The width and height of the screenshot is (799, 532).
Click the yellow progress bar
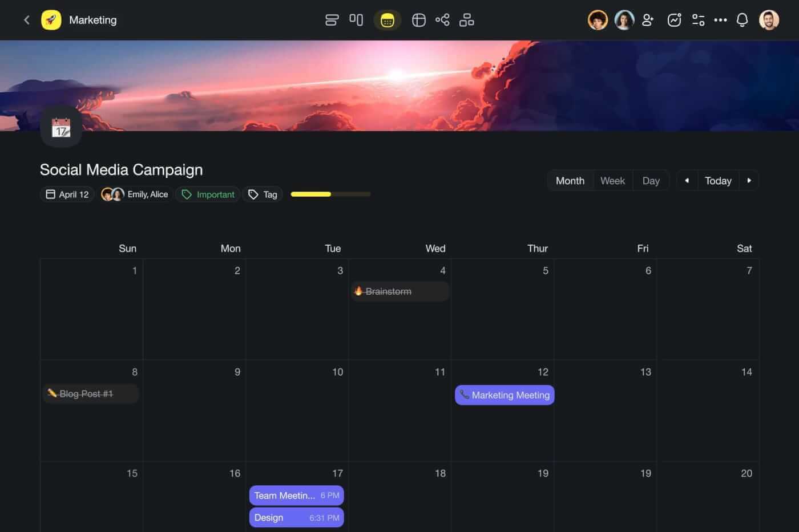click(x=330, y=194)
